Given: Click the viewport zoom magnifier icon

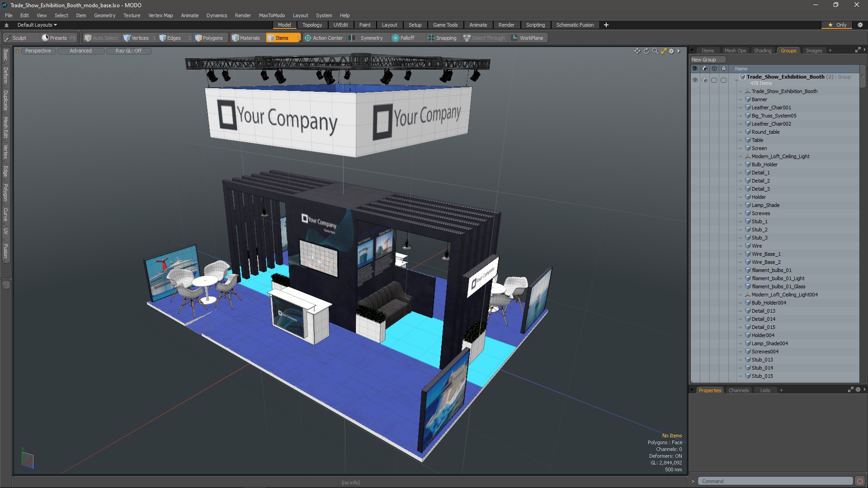Looking at the screenshot, I should (x=655, y=51).
